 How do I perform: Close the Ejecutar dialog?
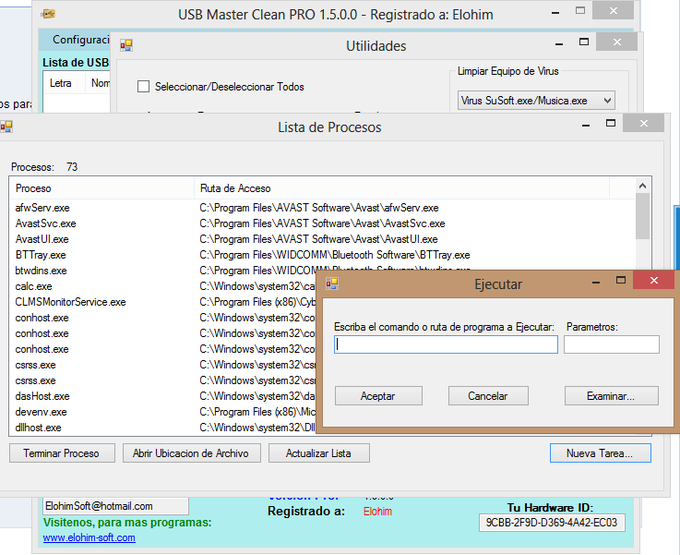tap(654, 281)
